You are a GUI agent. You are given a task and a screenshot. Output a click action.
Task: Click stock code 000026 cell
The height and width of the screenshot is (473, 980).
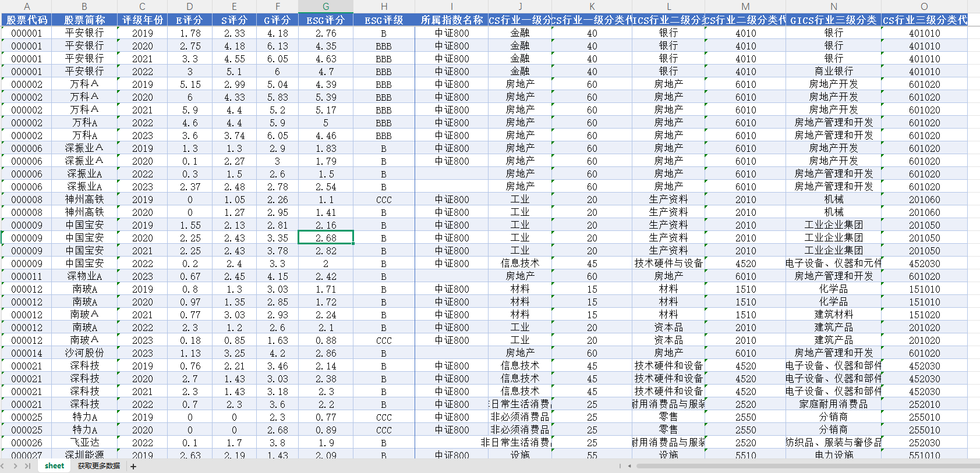click(x=26, y=442)
